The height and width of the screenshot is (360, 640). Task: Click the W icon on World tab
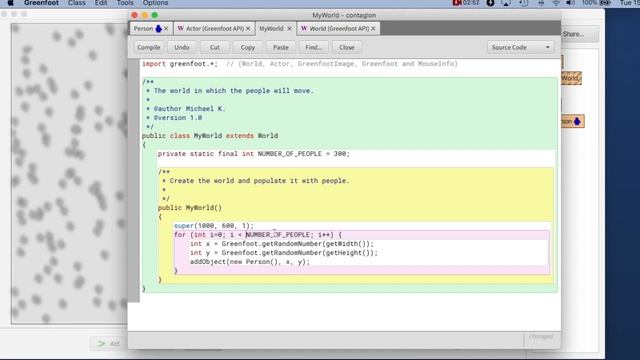pyautogui.click(x=304, y=29)
